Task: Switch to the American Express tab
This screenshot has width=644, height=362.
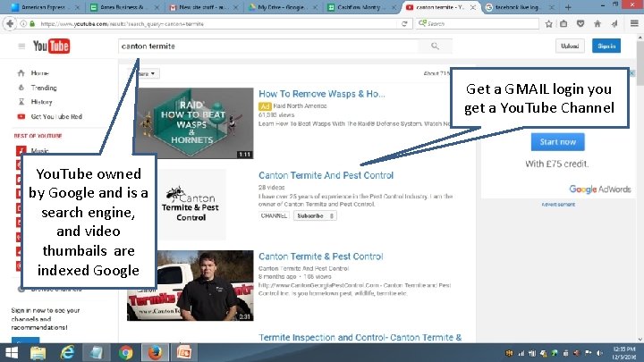Action: point(46,7)
